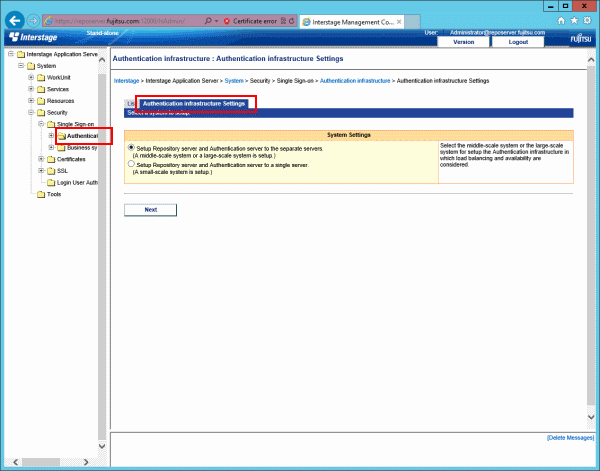Select separate servers setup radio option
Viewport: 600px width, 471px height.
pyautogui.click(x=130, y=147)
